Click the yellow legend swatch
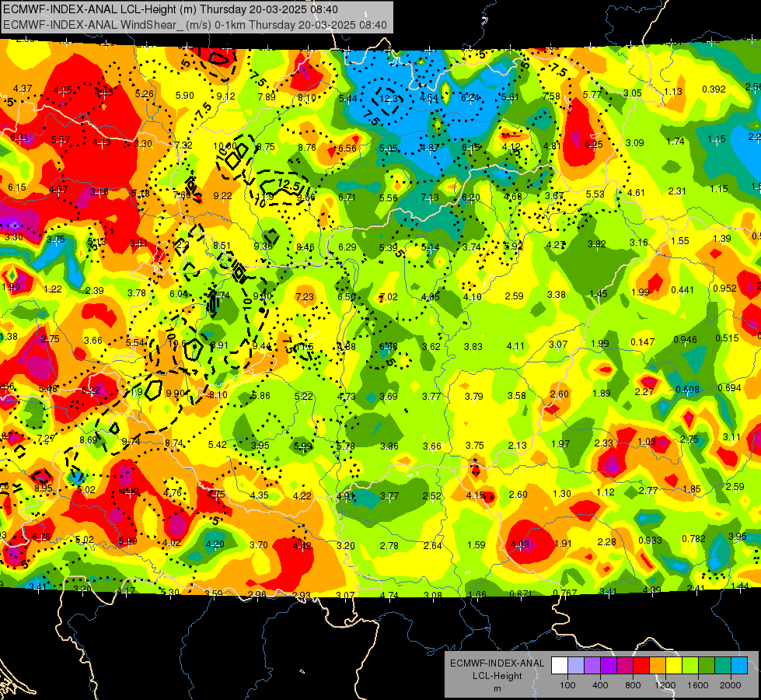 tap(674, 666)
